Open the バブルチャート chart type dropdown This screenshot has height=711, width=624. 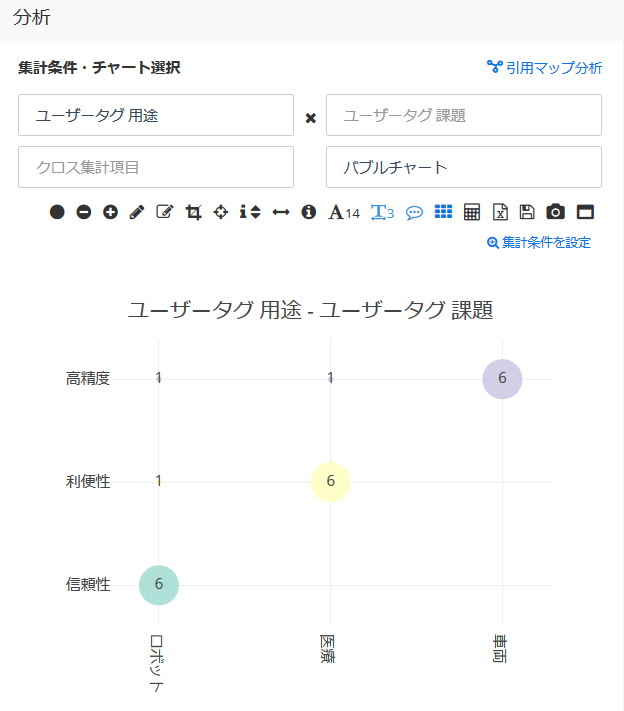[x=464, y=167]
